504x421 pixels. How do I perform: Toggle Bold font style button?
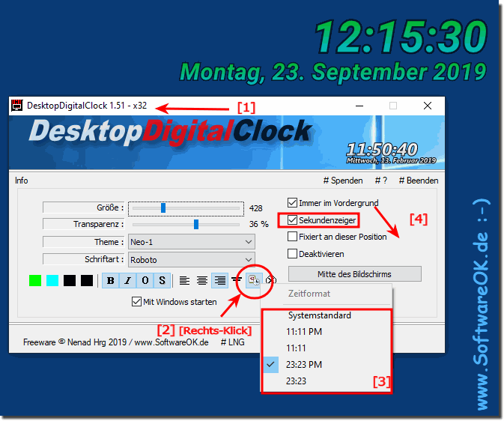click(x=111, y=280)
